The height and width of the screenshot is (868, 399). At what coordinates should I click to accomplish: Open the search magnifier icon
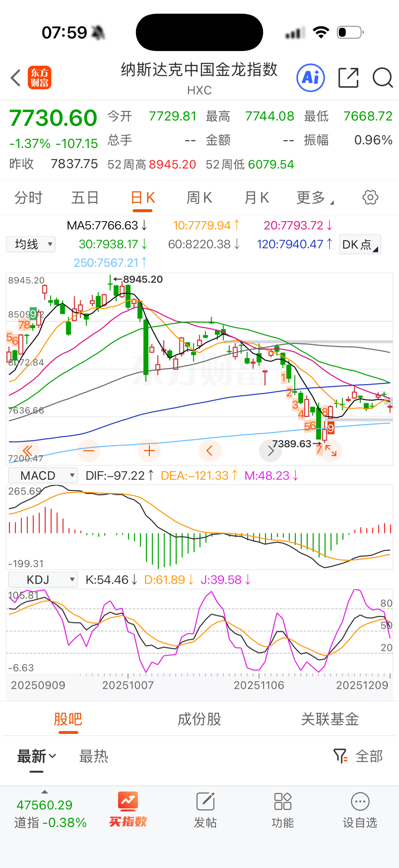[382, 78]
